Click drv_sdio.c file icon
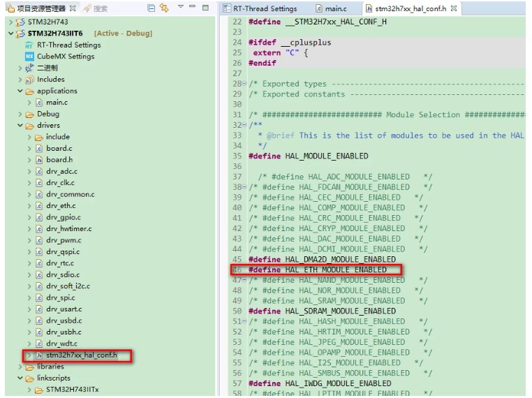The image size is (532, 398). pyautogui.click(x=39, y=275)
